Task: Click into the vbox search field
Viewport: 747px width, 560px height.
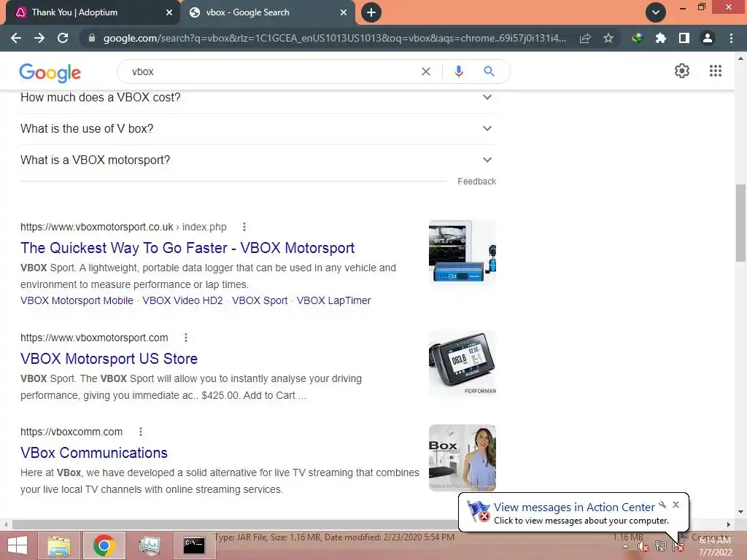Action: (x=271, y=71)
